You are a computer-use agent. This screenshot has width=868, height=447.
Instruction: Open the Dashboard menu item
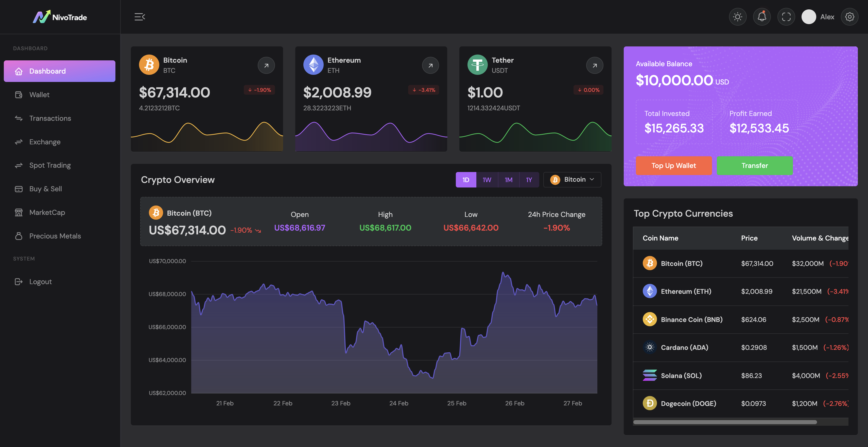(x=47, y=71)
